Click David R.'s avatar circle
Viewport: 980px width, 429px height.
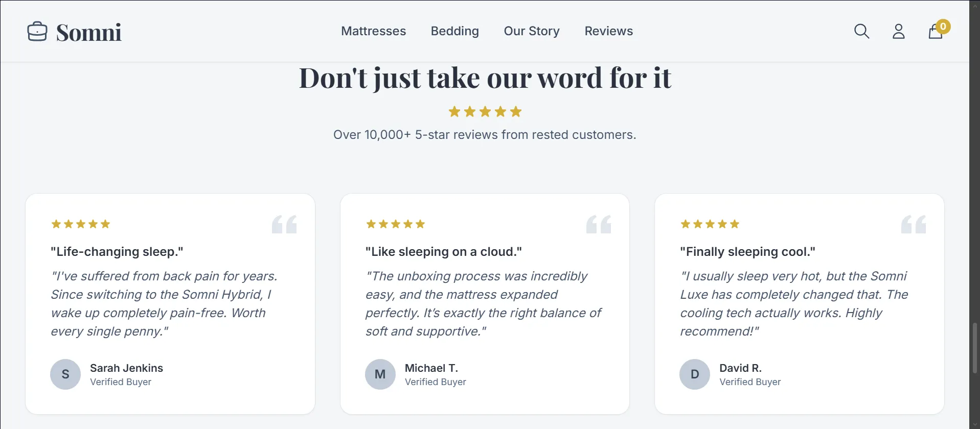pos(694,374)
